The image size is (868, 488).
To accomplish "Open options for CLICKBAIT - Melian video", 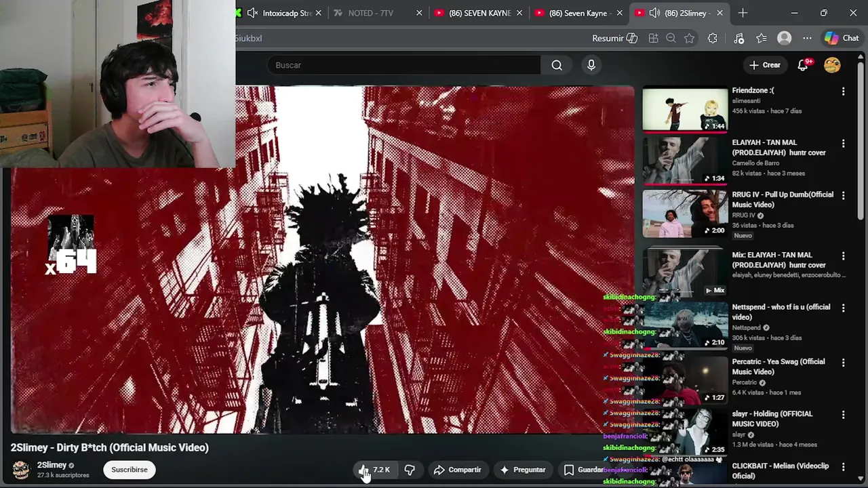I will click(x=843, y=467).
